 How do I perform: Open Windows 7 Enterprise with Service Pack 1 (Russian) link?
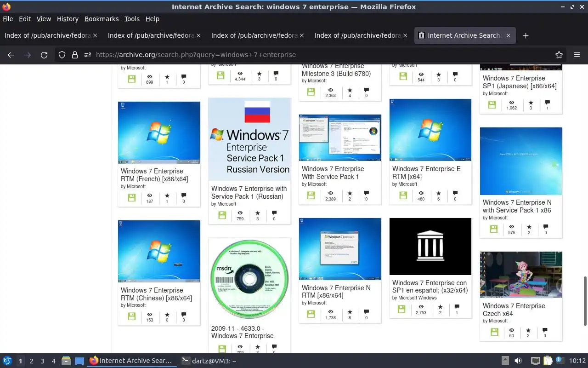(x=249, y=193)
